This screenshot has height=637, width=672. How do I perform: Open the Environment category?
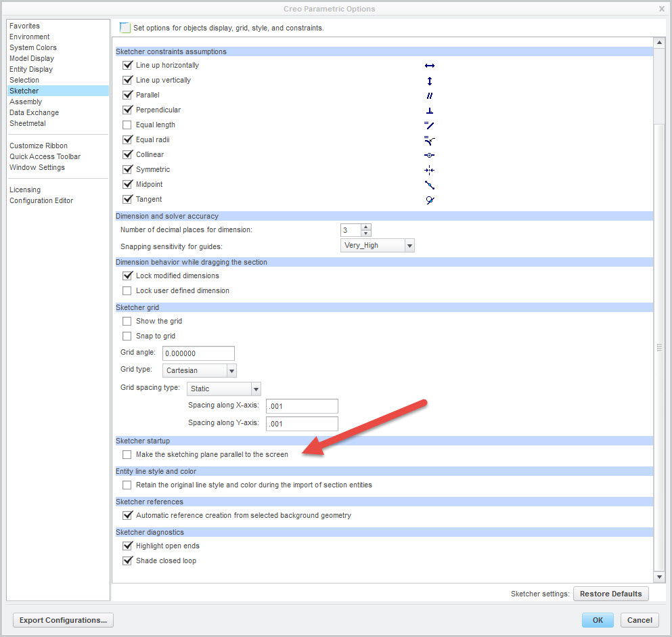pos(30,37)
